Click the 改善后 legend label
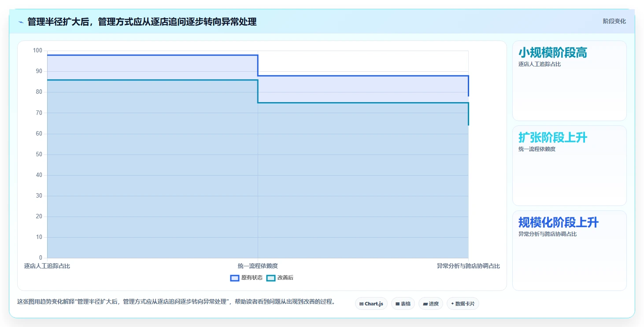644x327 pixels. click(x=285, y=278)
